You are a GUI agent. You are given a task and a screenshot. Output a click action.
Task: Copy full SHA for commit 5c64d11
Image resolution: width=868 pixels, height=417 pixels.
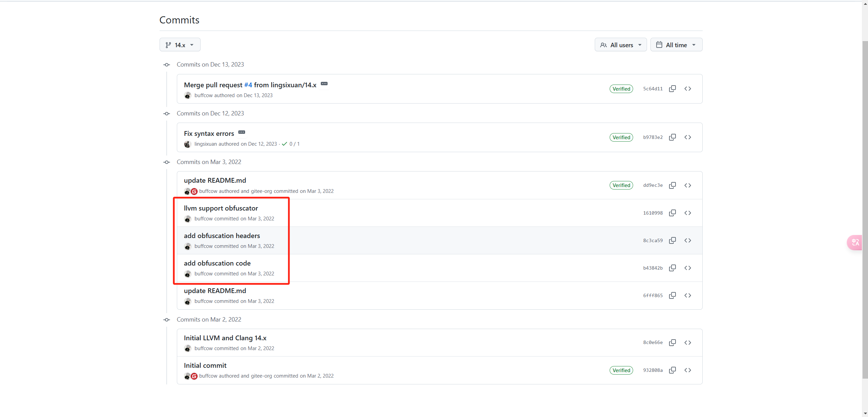tap(672, 89)
